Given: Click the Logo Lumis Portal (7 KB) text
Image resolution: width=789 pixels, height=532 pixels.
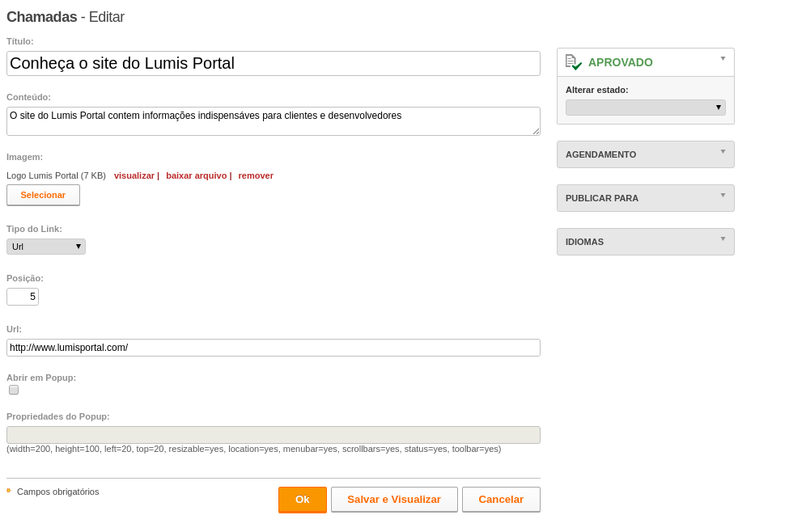Looking at the screenshot, I should click(x=57, y=175).
